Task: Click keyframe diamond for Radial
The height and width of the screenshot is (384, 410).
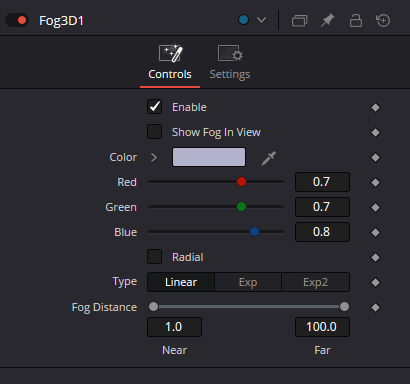Action: 375,257
